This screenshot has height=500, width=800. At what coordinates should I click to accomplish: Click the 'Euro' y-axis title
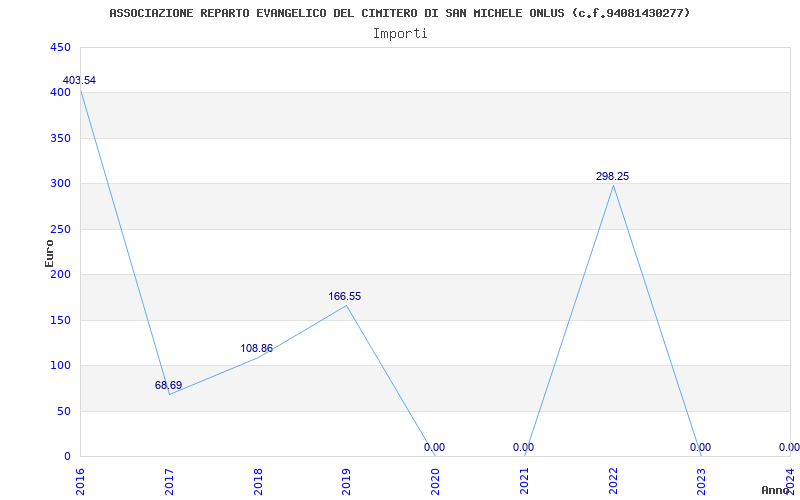pyautogui.click(x=49, y=253)
